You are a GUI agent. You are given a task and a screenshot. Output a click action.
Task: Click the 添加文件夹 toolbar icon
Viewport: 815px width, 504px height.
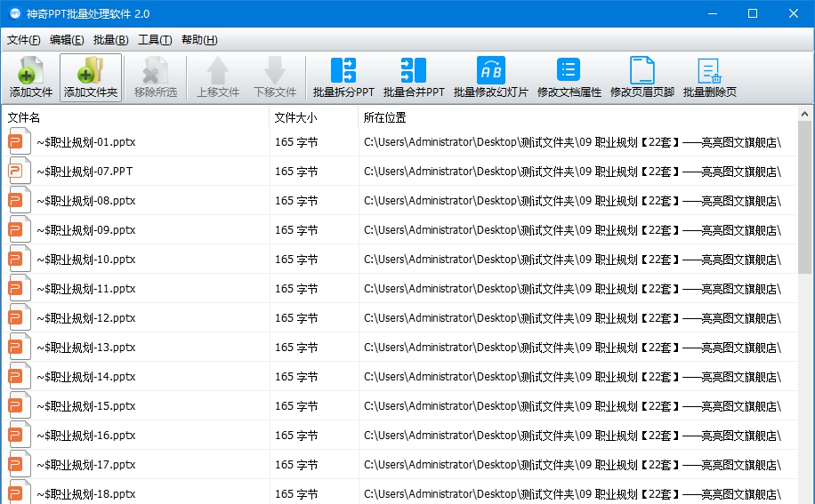(91, 70)
